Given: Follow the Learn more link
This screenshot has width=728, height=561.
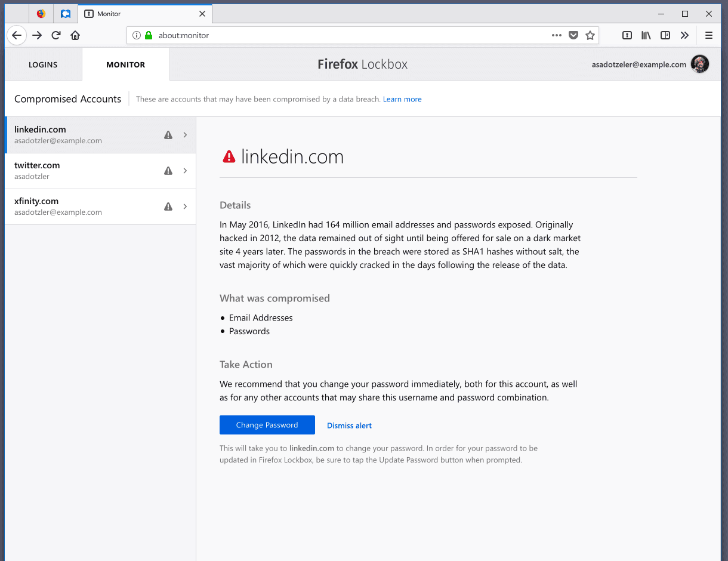Looking at the screenshot, I should (x=402, y=99).
